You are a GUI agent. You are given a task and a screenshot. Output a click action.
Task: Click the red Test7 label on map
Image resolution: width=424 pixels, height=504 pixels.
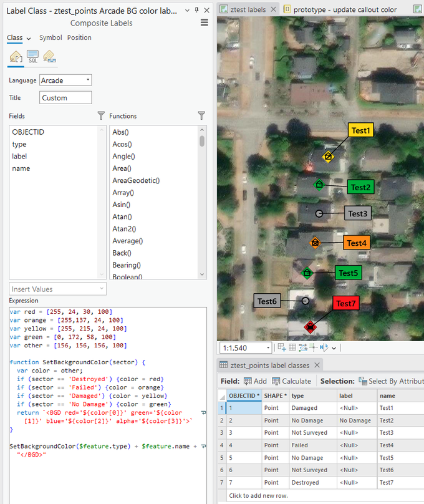[345, 303]
